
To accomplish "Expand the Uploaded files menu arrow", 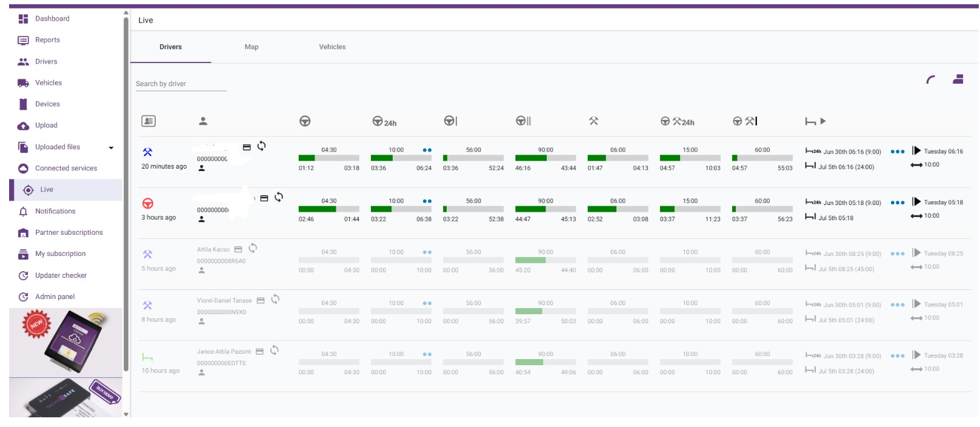I will pos(111,147).
